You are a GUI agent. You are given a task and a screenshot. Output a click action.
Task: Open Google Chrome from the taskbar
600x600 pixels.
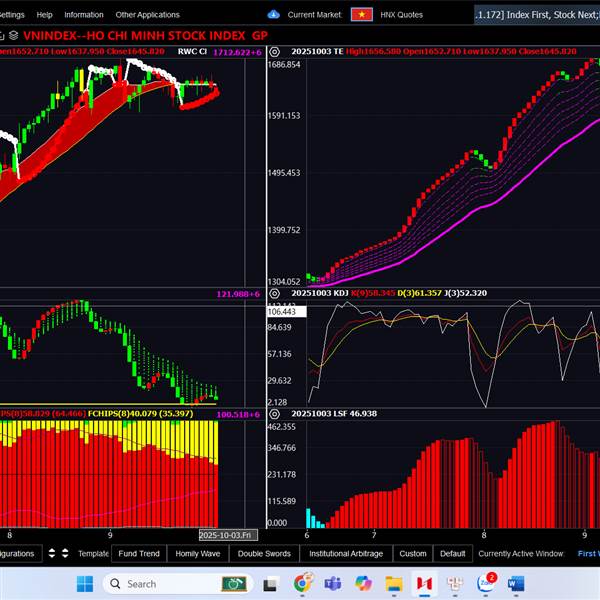(x=302, y=583)
